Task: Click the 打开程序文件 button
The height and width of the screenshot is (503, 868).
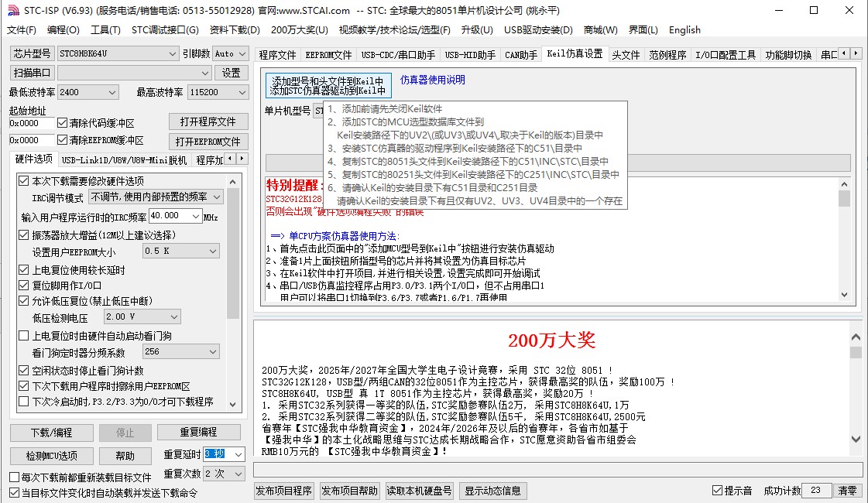Action: [208, 121]
